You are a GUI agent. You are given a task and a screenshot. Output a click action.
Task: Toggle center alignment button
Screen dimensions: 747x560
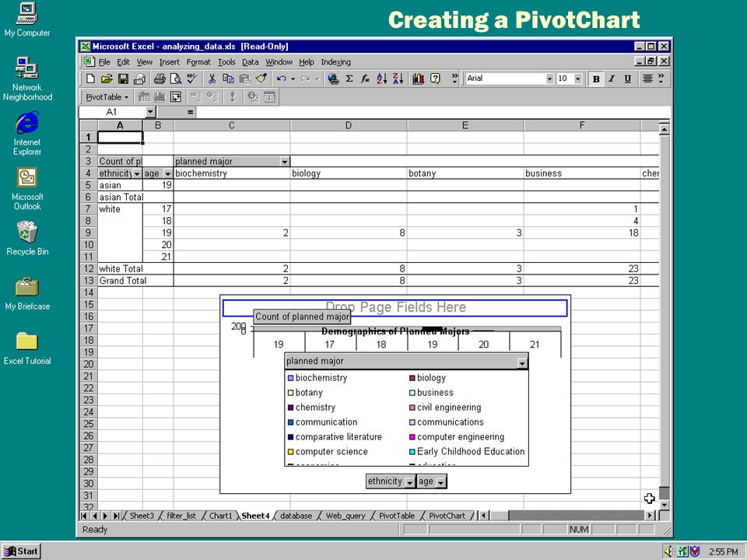[647, 79]
